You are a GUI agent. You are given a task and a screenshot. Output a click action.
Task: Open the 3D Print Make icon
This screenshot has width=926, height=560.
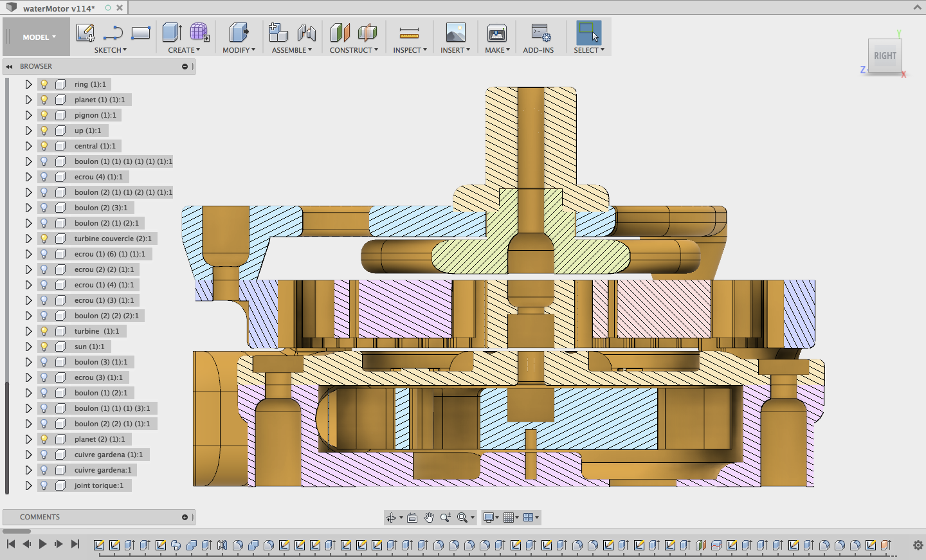coord(497,33)
